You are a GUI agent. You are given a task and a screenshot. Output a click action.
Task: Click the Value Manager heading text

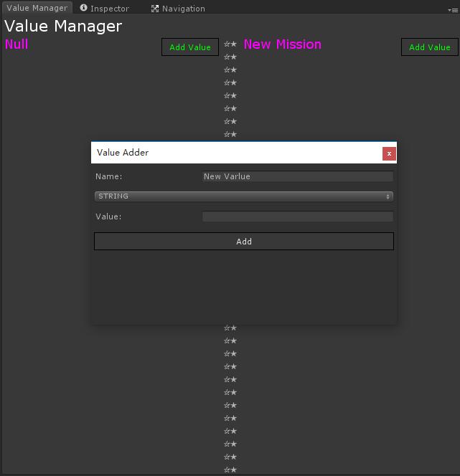[x=63, y=27]
